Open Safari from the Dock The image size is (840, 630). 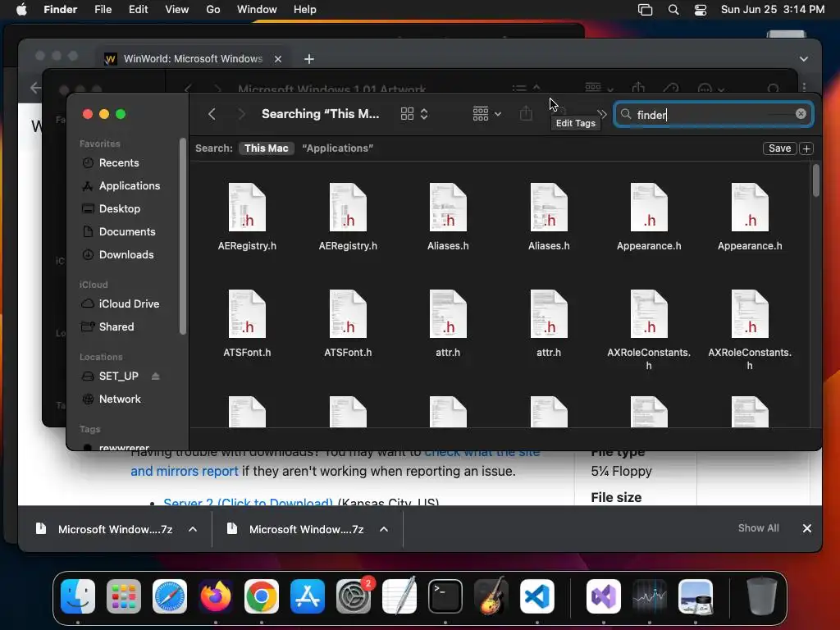[170, 596]
